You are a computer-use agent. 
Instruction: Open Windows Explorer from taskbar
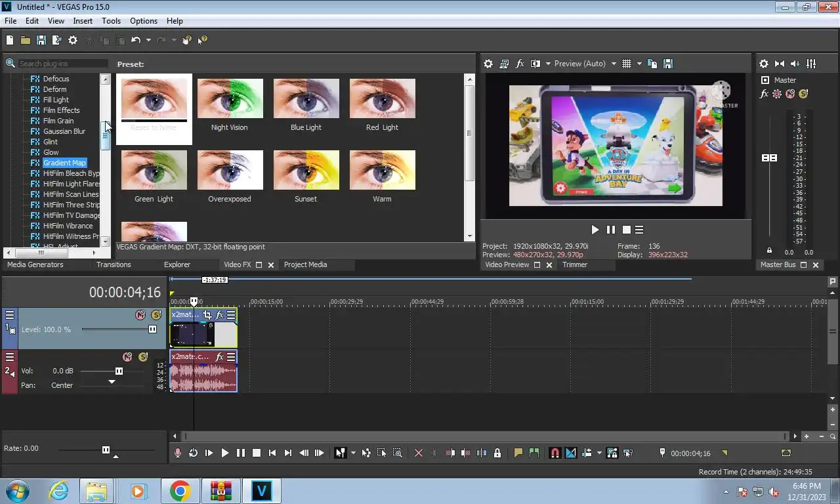(96, 491)
